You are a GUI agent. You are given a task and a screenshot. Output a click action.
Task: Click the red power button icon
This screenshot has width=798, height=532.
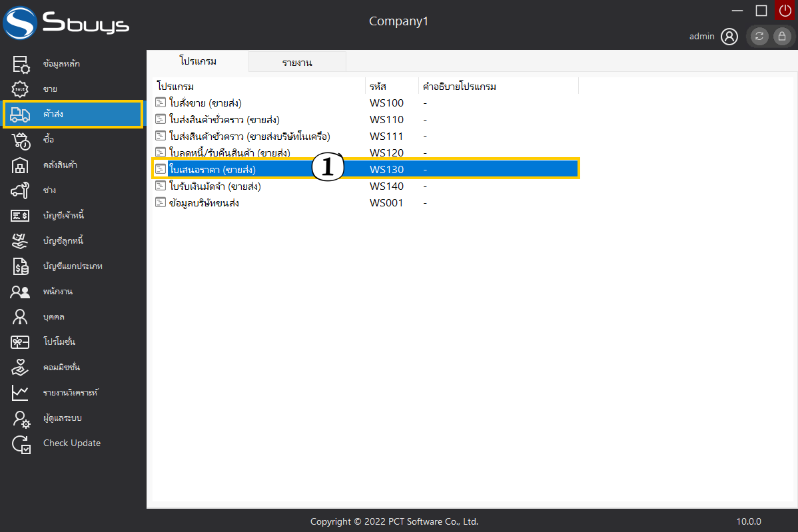784,11
